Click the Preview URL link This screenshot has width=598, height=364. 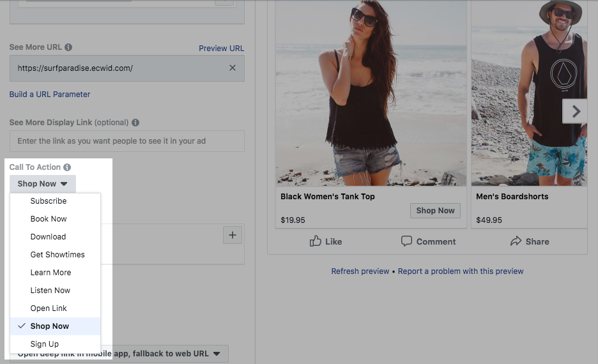click(221, 49)
